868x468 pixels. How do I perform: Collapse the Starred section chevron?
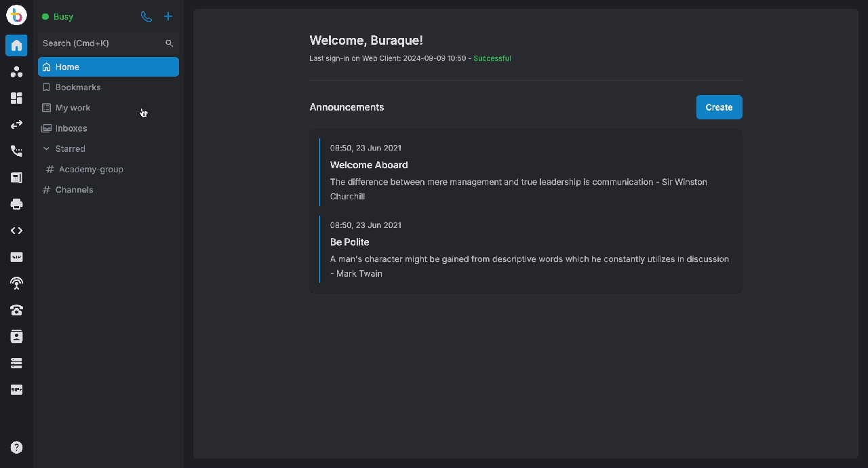tap(46, 149)
